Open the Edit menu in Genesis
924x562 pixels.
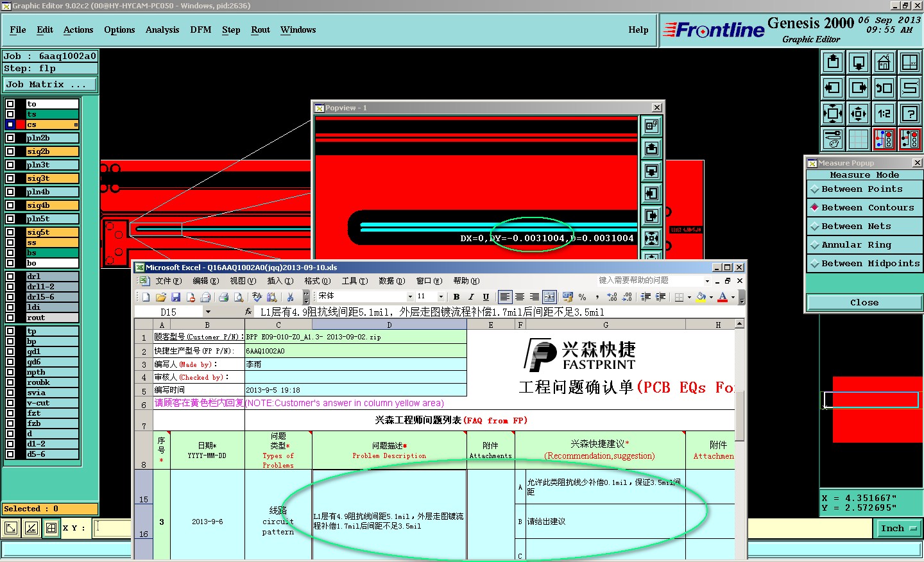tap(45, 30)
